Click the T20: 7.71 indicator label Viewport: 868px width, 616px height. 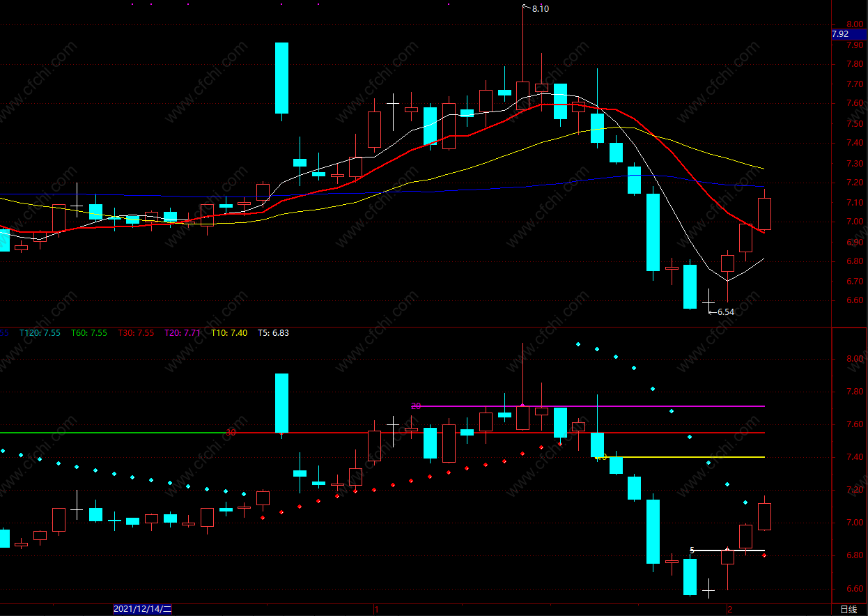(x=183, y=333)
